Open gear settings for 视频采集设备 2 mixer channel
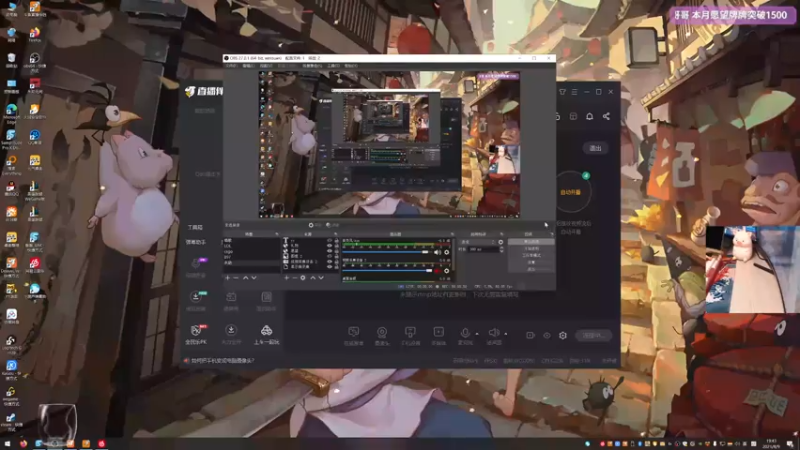The image size is (800, 450). pos(447,271)
